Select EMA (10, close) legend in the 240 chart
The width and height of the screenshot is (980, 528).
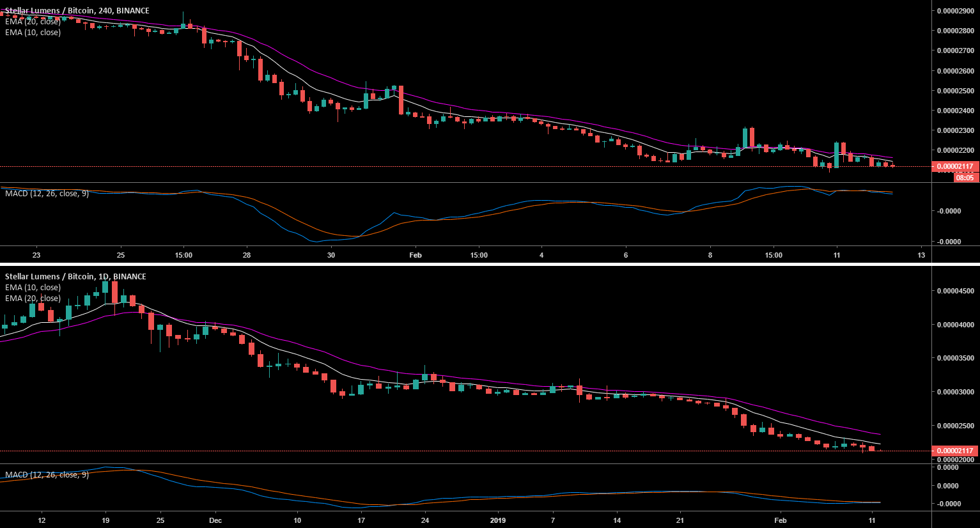pos(33,33)
